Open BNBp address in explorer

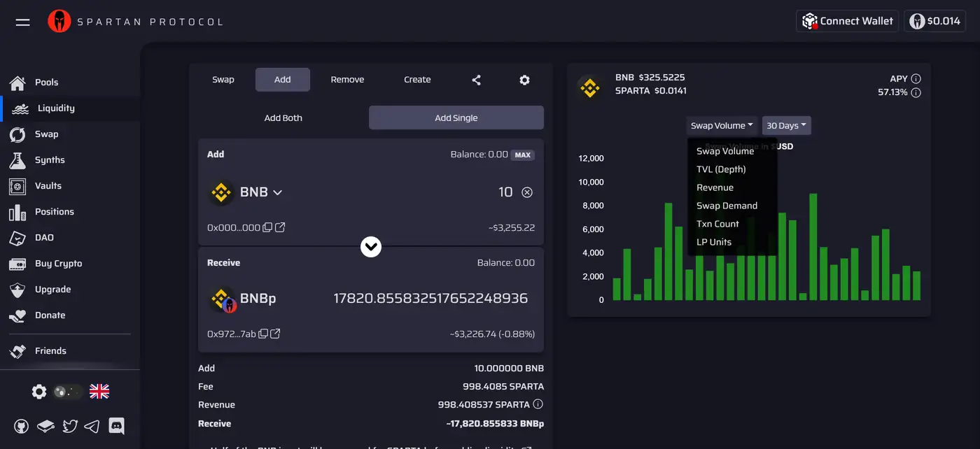pyautogui.click(x=275, y=334)
